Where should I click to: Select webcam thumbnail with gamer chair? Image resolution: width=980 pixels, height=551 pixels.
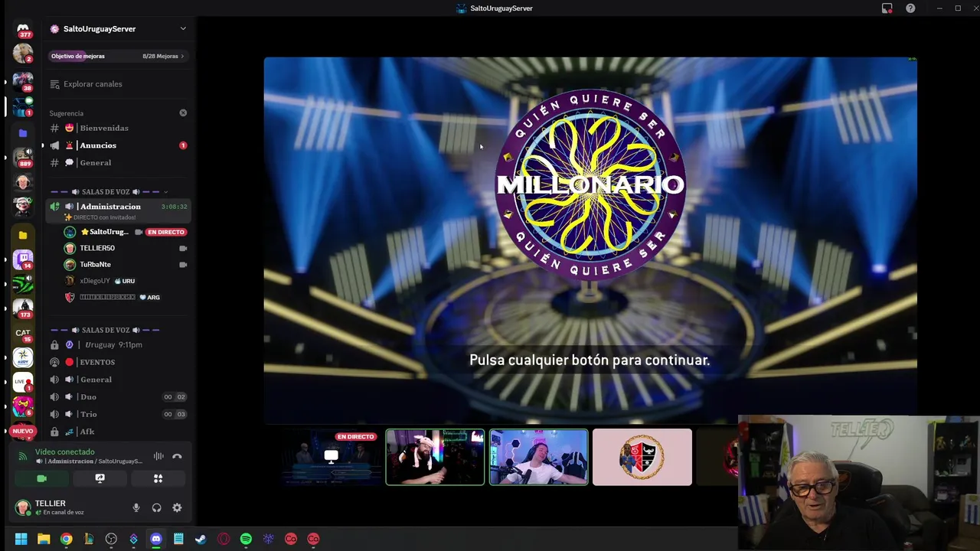coord(538,457)
